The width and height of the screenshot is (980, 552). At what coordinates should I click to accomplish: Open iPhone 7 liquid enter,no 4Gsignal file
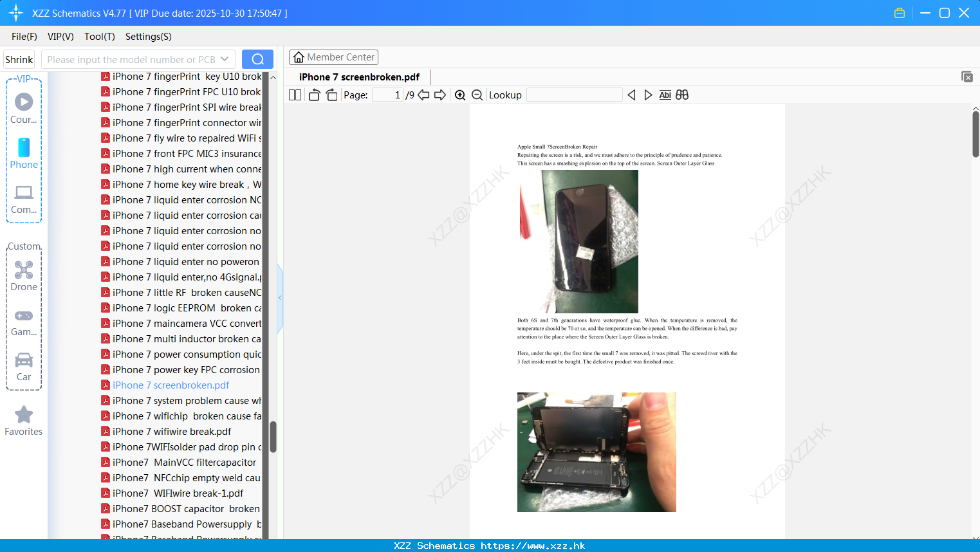(181, 277)
